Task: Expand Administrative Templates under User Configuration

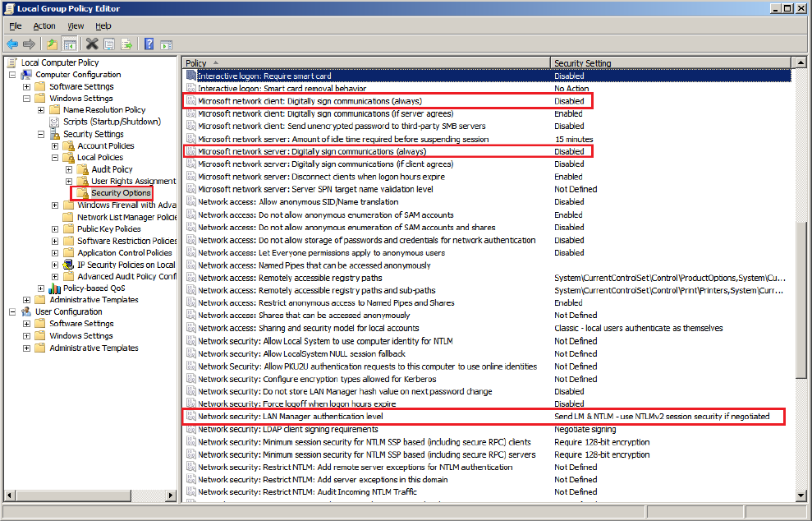Action: [x=26, y=348]
